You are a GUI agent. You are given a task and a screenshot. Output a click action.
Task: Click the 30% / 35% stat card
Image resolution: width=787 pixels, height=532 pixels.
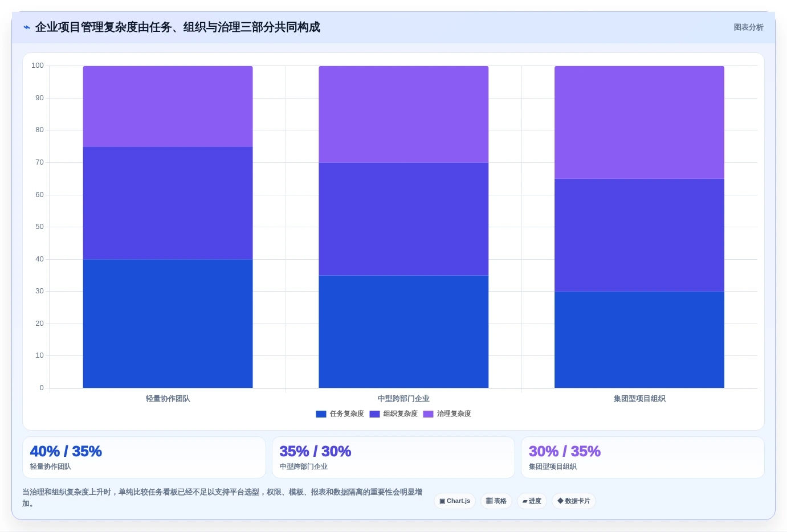[643, 457]
